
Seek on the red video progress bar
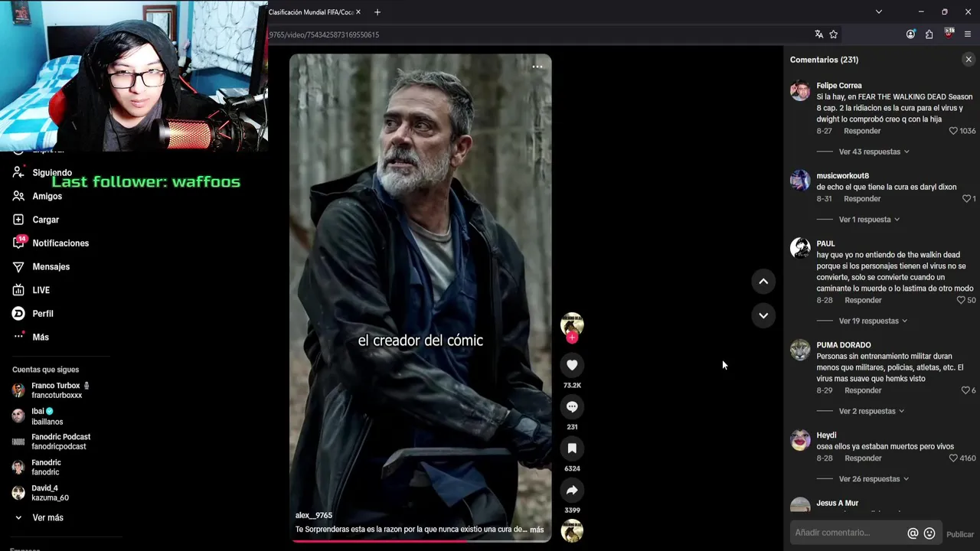[x=420, y=540]
